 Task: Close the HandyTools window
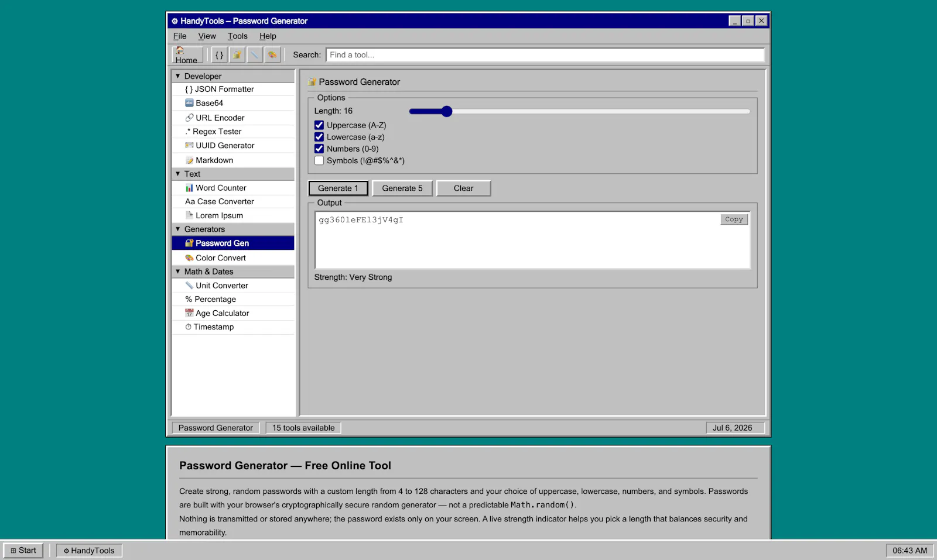tap(761, 21)
